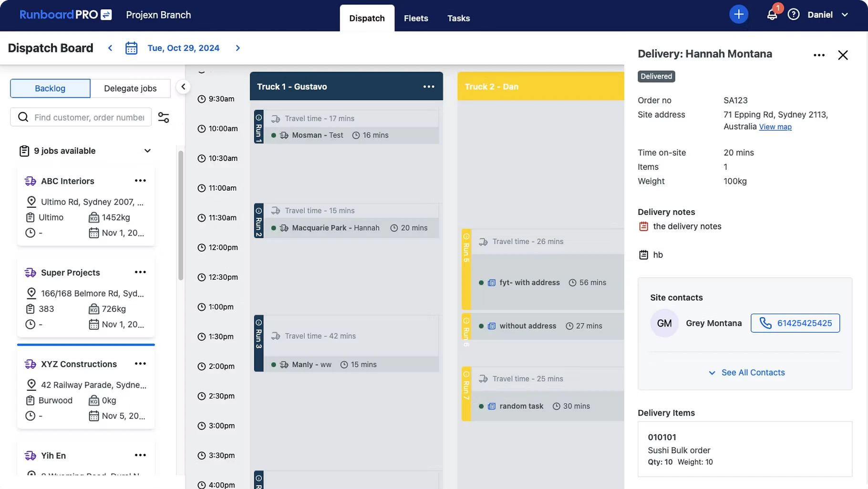Image resolution: width=868 pixels, height=489 pixels.
Task: Select the Backlog view
Action: pyautogui.click(x=50, y=88)
